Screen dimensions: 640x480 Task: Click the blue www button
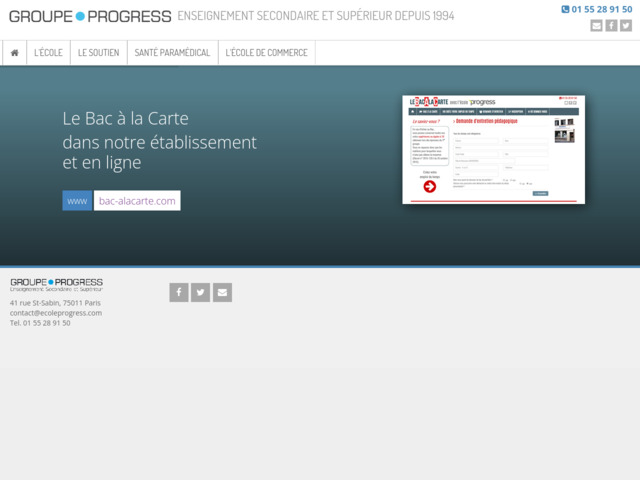click(x=77, y=201)
